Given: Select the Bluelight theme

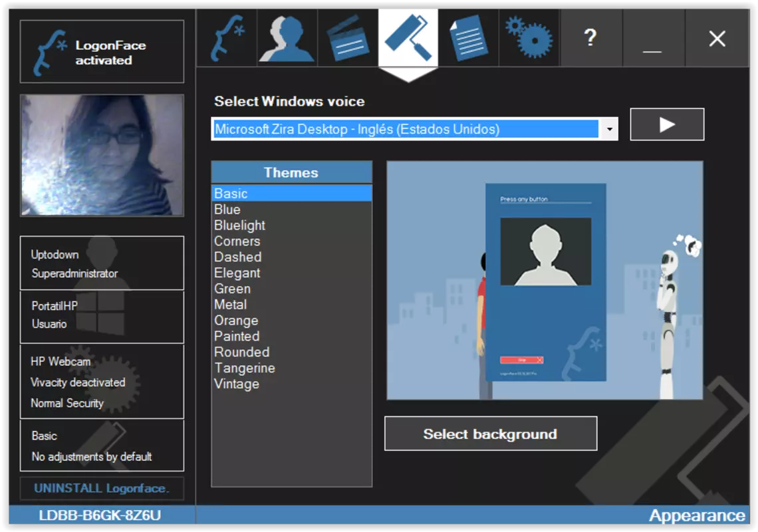Looking at the screenshot, I should 291,225.
